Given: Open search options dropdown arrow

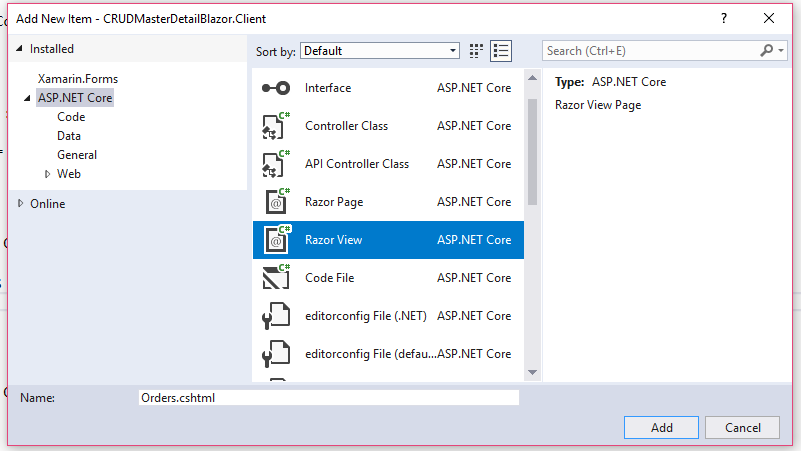Looking at the screenshot, I should [x=781, y=51].
